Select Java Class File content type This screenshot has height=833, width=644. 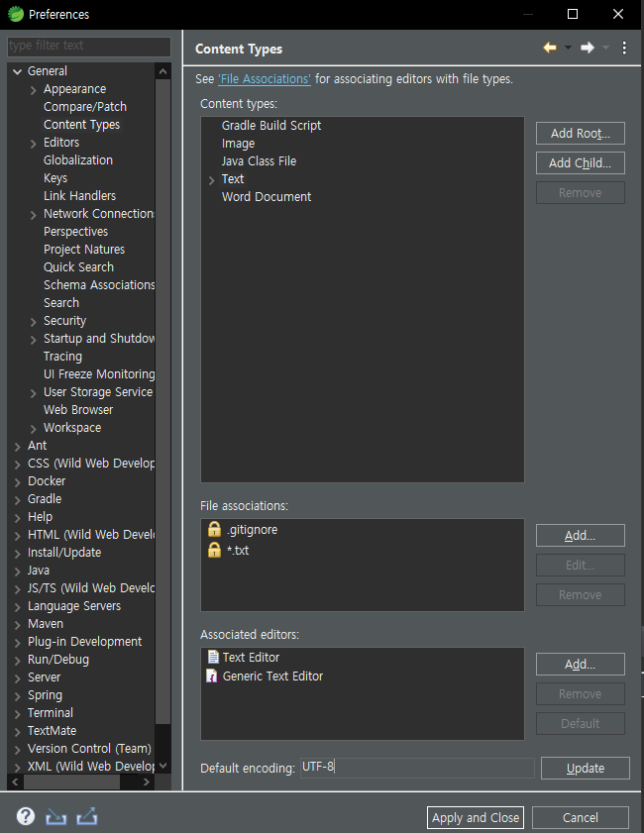(x=259, y=161)
